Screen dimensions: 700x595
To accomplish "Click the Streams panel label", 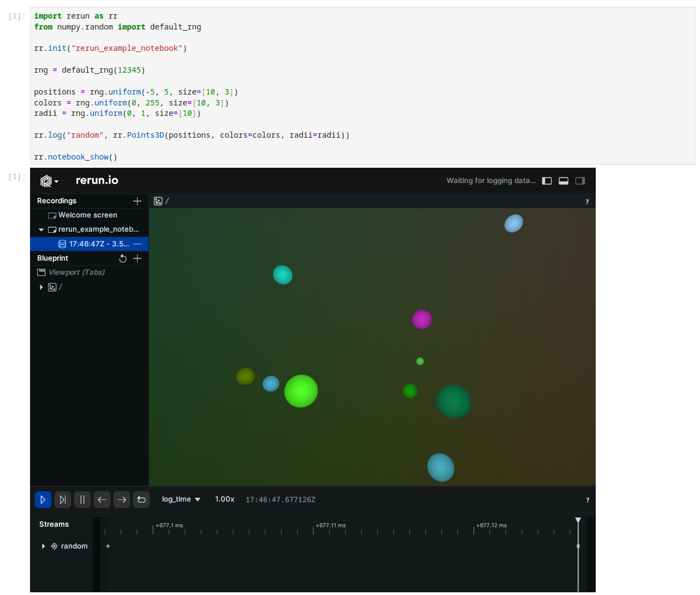I will click(54, 525).
